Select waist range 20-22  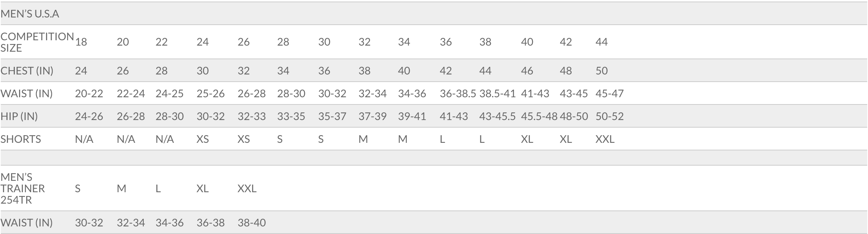(89, 93)
